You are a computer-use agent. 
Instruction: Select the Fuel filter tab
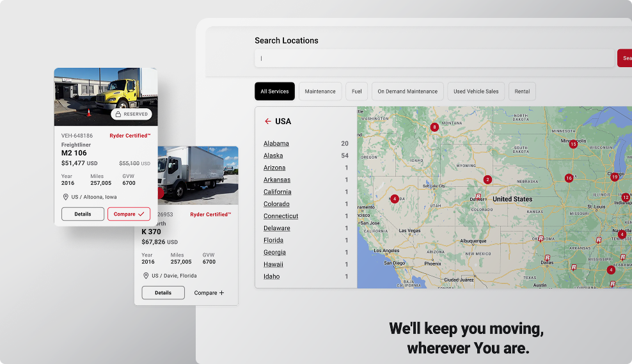[x=357, y=91]
